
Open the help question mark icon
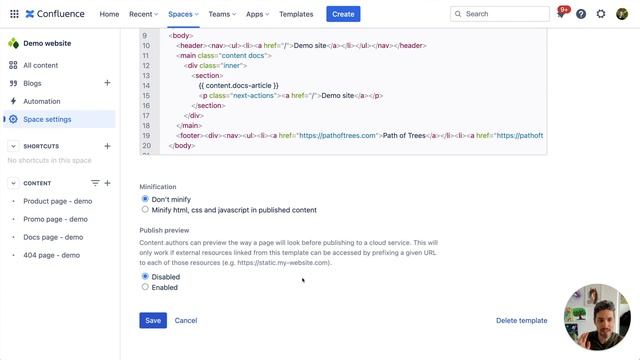tap(581, 14)
